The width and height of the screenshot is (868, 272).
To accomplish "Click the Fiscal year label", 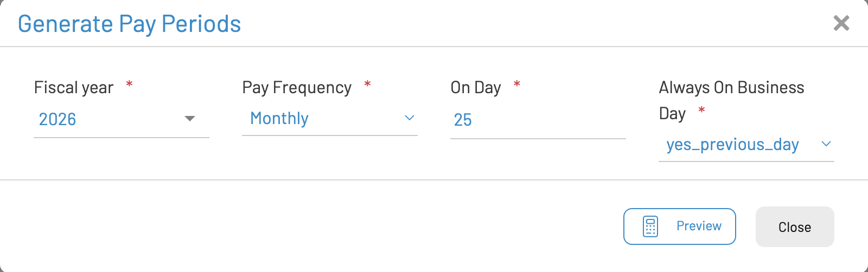I will point(74,88).
